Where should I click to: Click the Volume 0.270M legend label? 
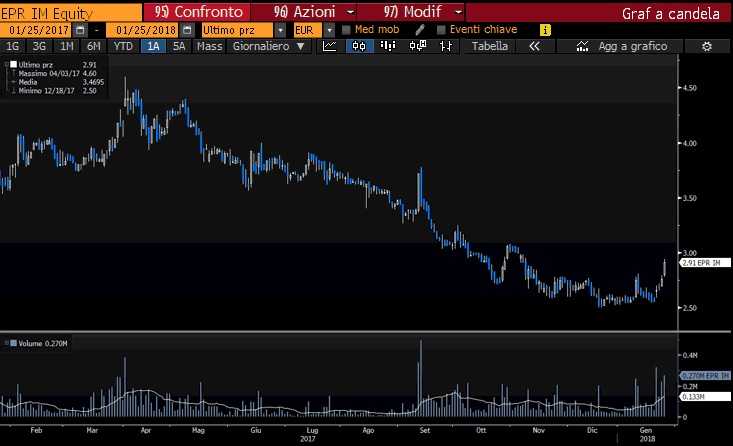coord(43,344)
